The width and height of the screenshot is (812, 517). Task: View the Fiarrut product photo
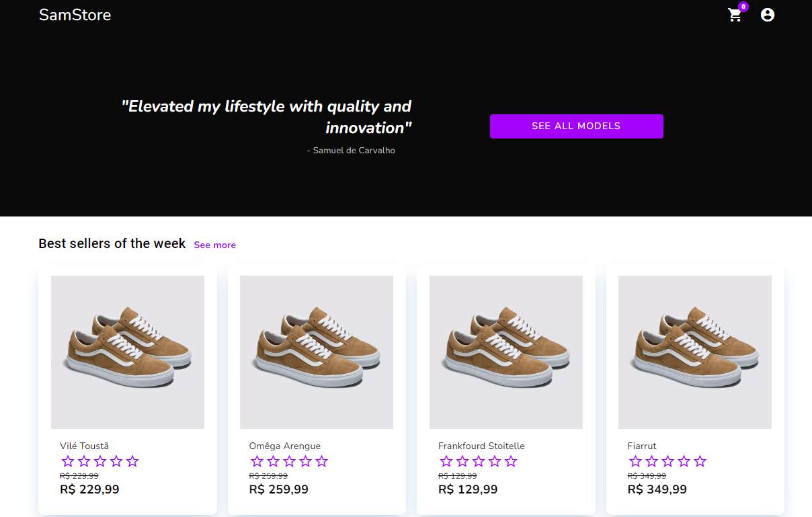695,352
